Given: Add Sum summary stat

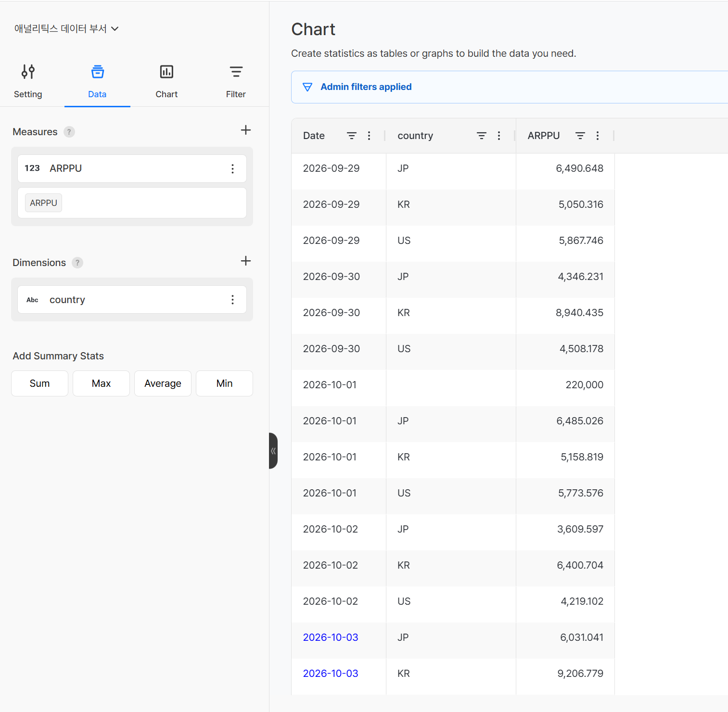Looking at the screenshot, I should point(39,383).
